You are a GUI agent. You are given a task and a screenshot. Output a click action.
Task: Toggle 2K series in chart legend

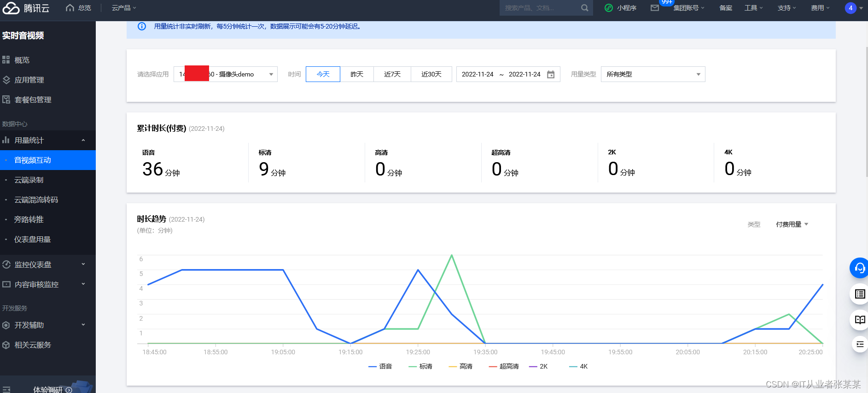coord(538,366)
